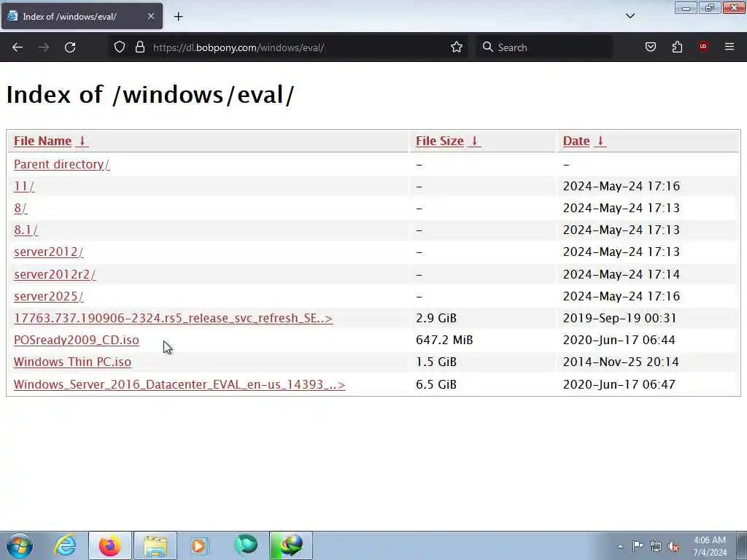Click the 6.5 GiB file size cell

[x=436, y=384]
